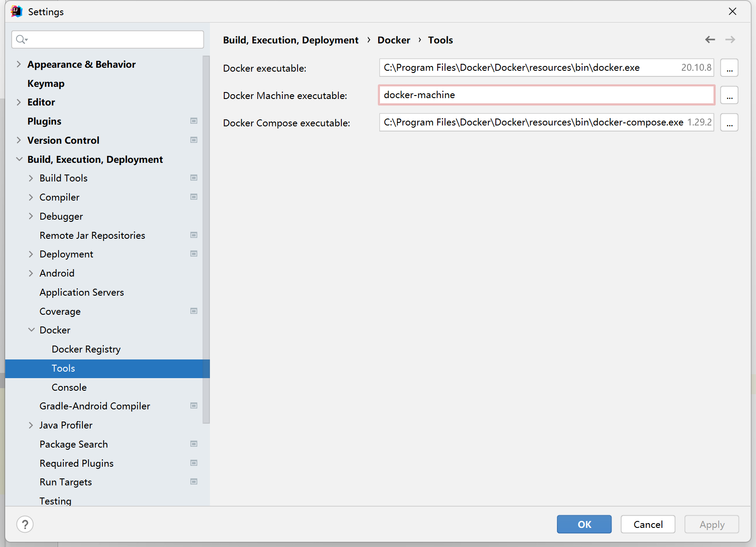756x547 pixels.
Task: Expand the Build Tools node
Action: click(x=31, y=178)
